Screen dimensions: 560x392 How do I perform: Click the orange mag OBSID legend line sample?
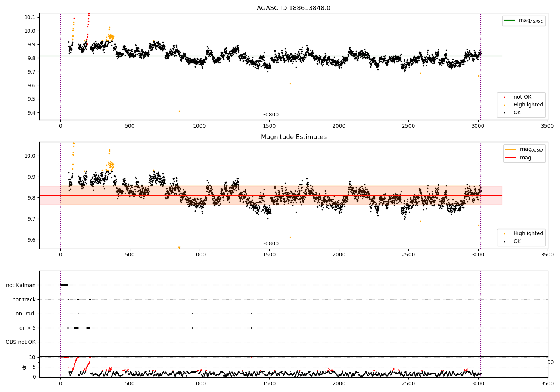511,149
